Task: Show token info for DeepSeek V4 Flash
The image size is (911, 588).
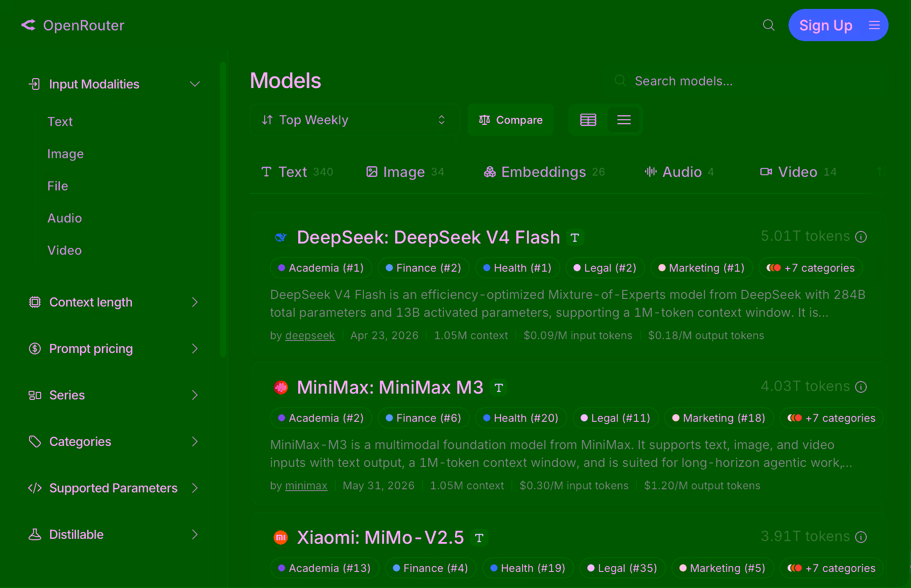Action: click(x=861, y=236)
